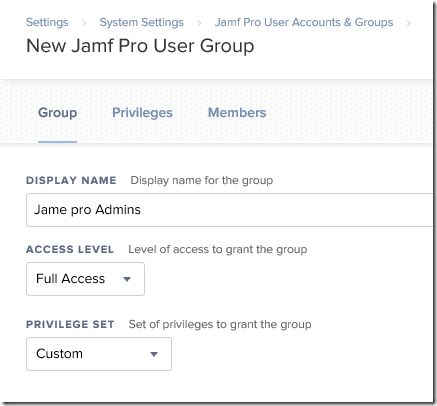Click the 'Level of access to grant' description
Screen dimensions: 437x406
[x=218, y=249]
